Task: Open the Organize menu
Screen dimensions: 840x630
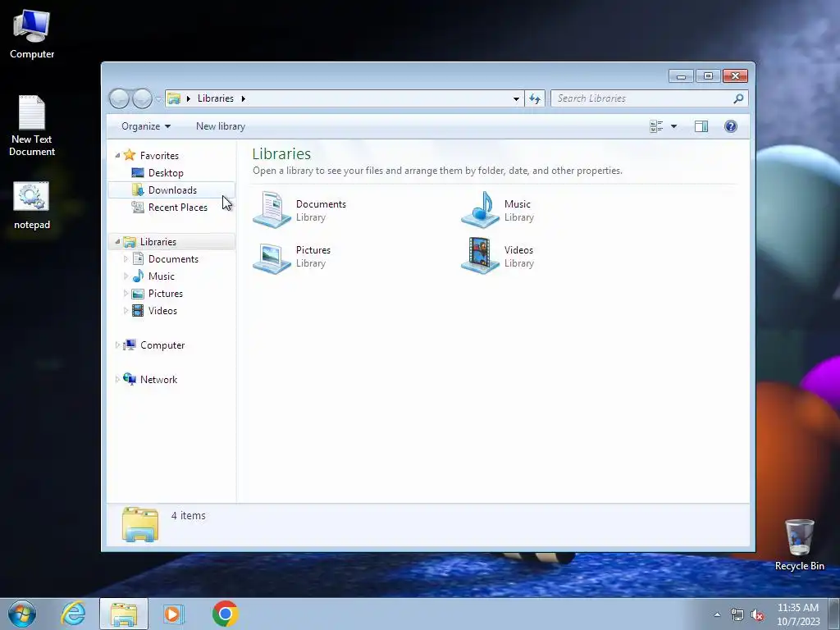Action: click(x=146, y=126)
